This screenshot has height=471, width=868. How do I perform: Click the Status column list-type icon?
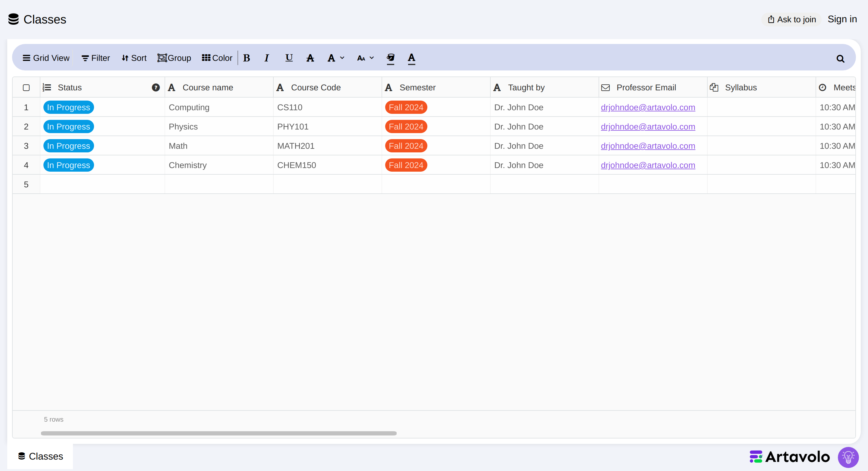47,88
